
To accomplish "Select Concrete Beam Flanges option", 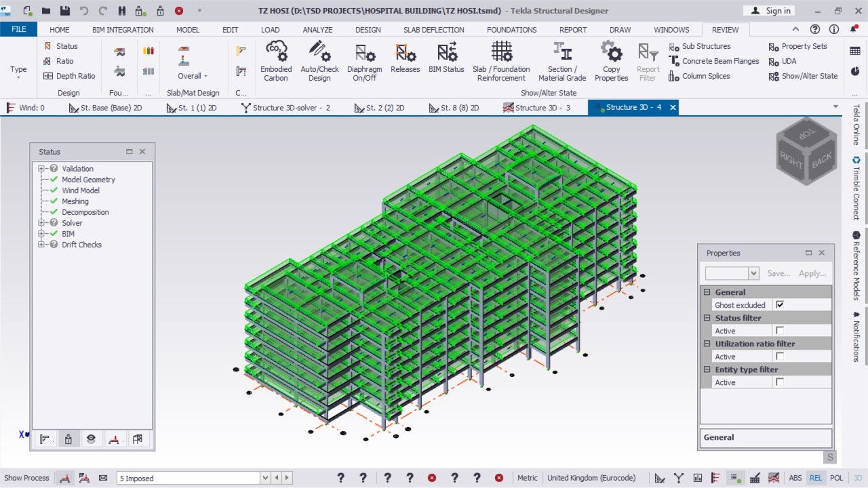I will pyautogui.click(x=713, y=61).
